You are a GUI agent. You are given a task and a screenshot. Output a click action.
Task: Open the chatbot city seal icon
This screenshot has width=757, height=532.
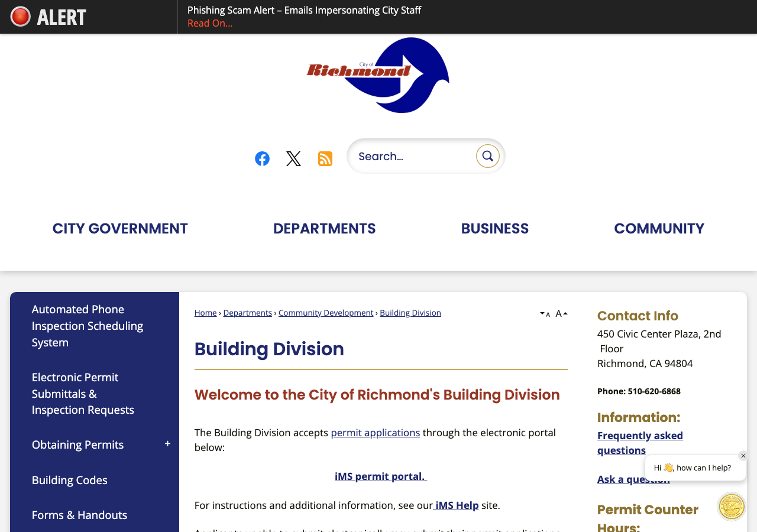coord(732,507)
